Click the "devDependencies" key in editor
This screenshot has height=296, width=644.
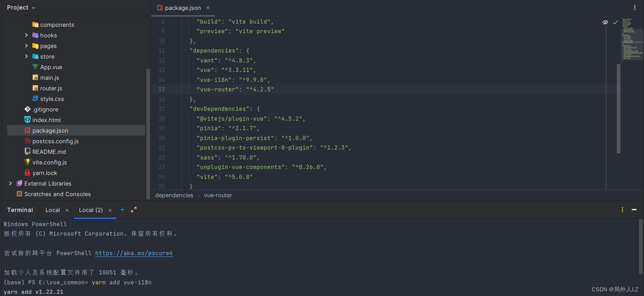pyautogui.click(x=219, y=109)
